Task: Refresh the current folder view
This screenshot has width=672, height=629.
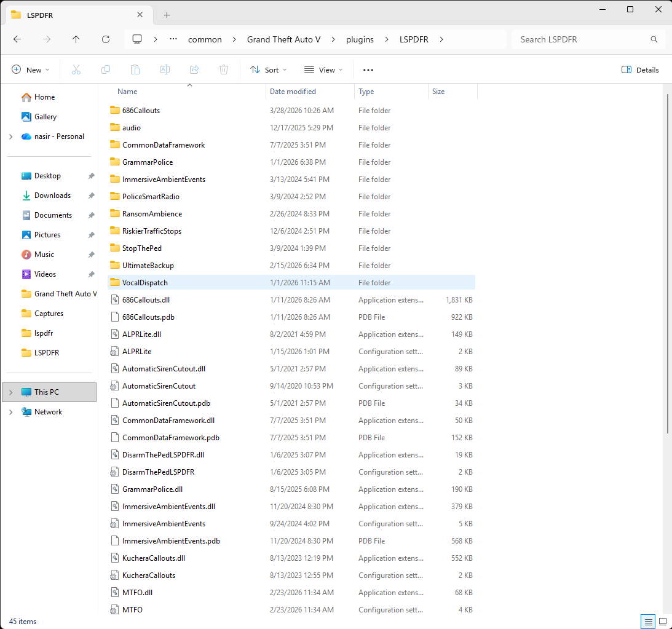Action: [106, 39]
